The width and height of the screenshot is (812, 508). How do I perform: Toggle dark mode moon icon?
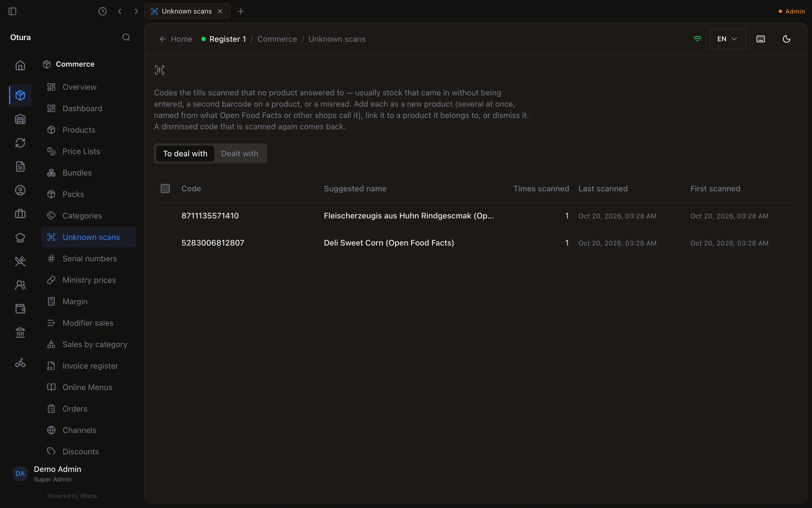tap(787, 39)
